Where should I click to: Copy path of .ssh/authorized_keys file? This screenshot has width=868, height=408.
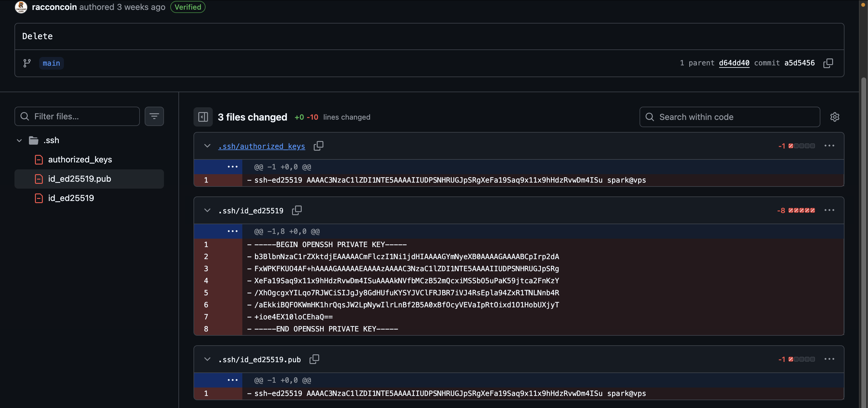click(318, 146)
